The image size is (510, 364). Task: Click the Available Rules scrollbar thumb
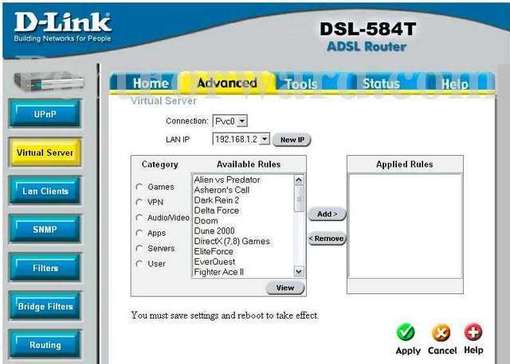point(299,199)
